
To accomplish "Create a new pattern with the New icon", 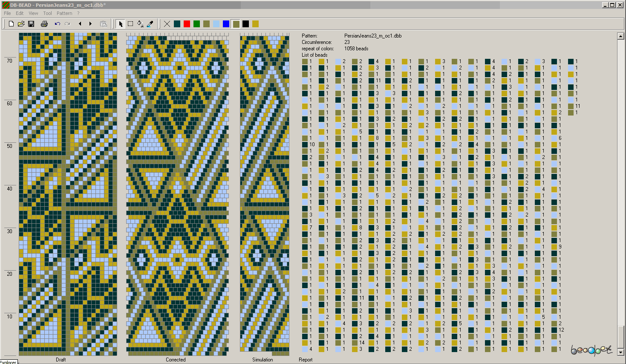I will click(x=11, y=24).
